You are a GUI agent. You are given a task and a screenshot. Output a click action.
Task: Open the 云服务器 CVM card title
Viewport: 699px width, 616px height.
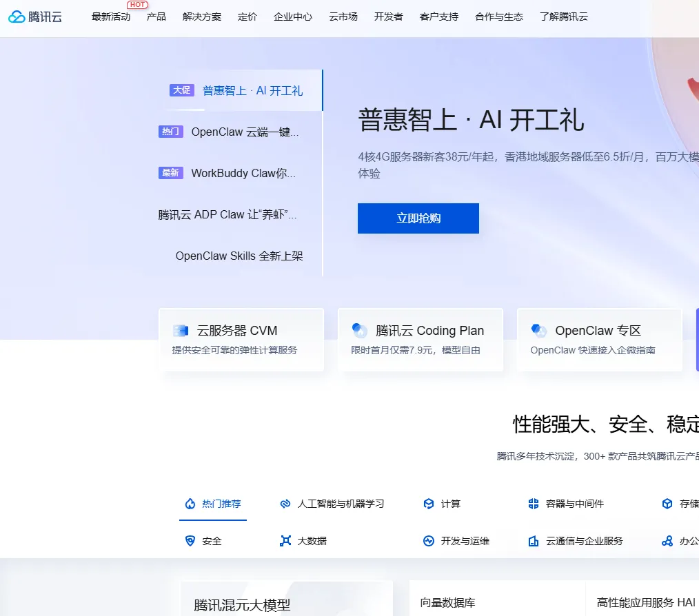(x=237, y=331)
